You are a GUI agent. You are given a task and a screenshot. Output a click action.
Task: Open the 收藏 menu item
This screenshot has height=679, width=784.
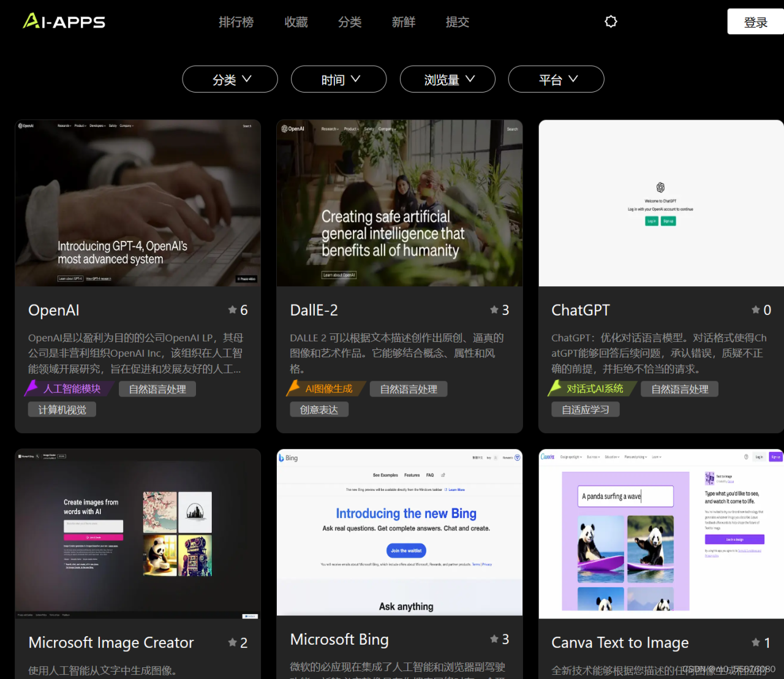pos(296,22)
